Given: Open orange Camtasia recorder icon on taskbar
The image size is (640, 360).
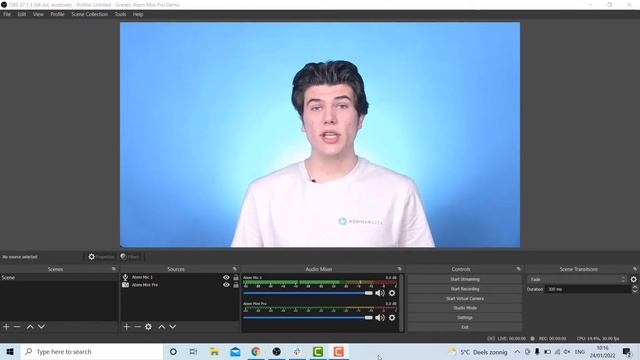Looking at the screenshot, I should (338, 351).
